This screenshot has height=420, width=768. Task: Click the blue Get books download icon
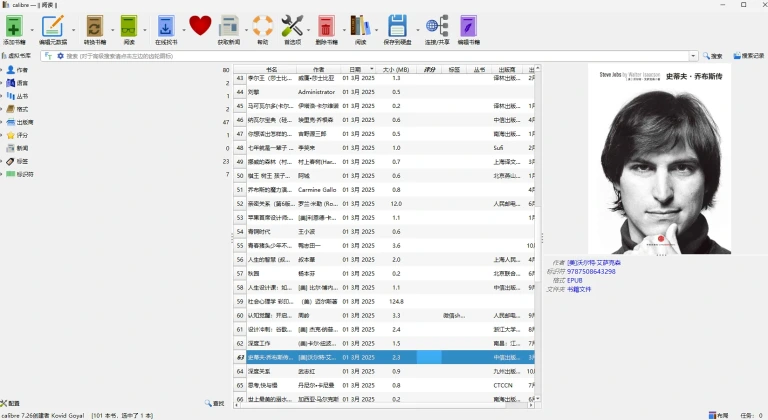pos(166,26)
